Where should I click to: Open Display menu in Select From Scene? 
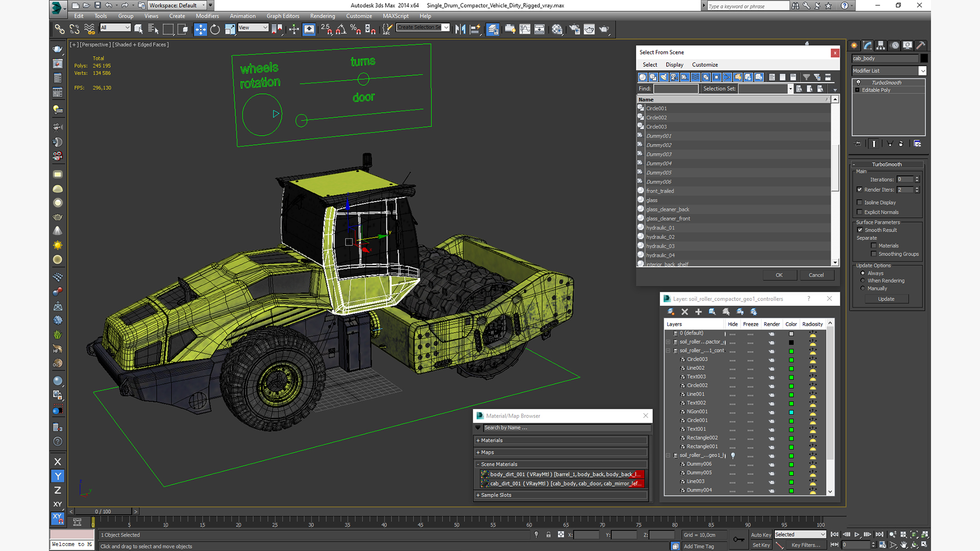[674, 65]
